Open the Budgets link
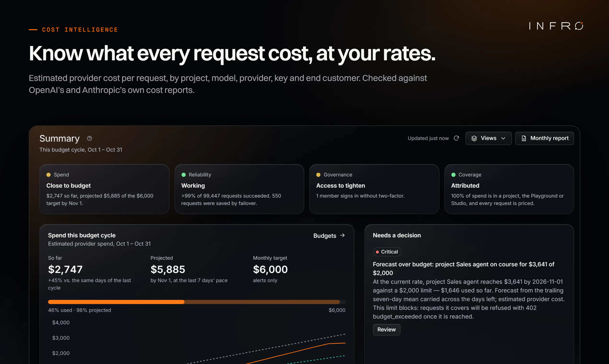This screenshot has width=609, height=364. click(329, 235)
